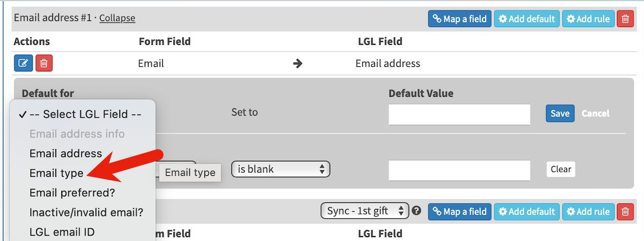
Task: Save the default value
Action: point(560,113)
